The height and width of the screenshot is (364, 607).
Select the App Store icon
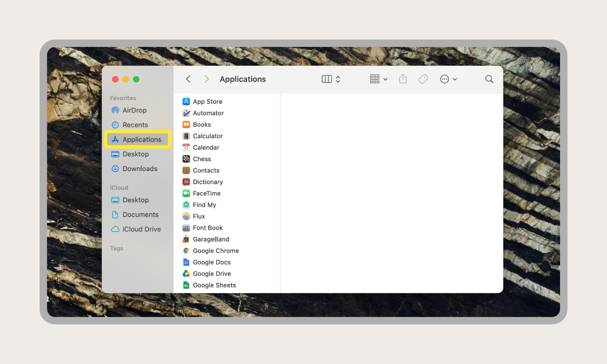pos(186,102)
